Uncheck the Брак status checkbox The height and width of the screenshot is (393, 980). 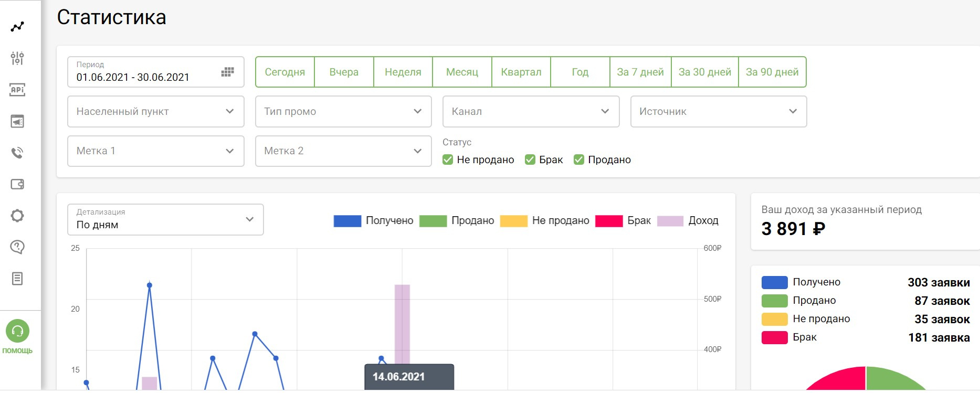[530, 160]
